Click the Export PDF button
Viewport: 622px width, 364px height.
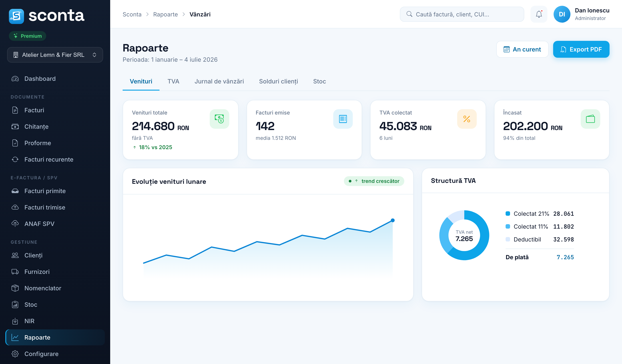coord(581,49)
